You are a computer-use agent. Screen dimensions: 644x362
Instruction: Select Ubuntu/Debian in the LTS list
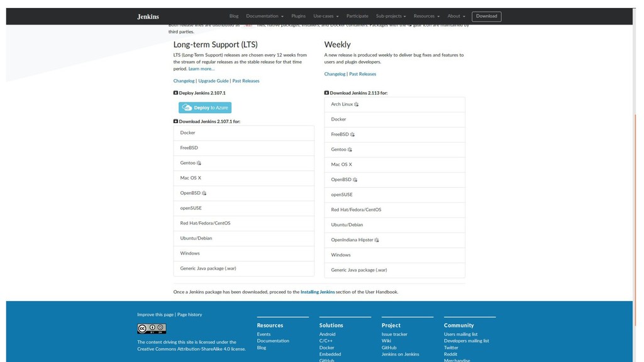(243, 238)
